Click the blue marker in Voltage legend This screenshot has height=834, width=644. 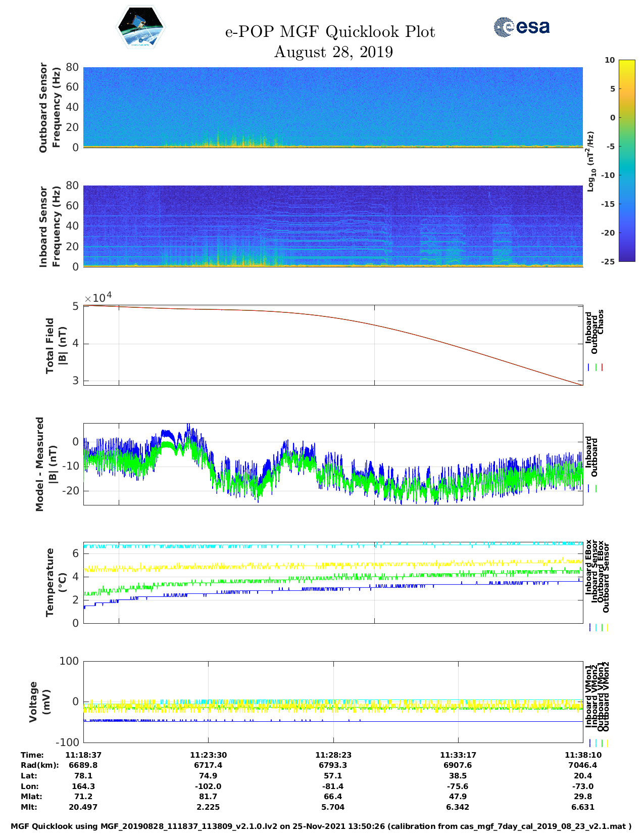point(590,743)
